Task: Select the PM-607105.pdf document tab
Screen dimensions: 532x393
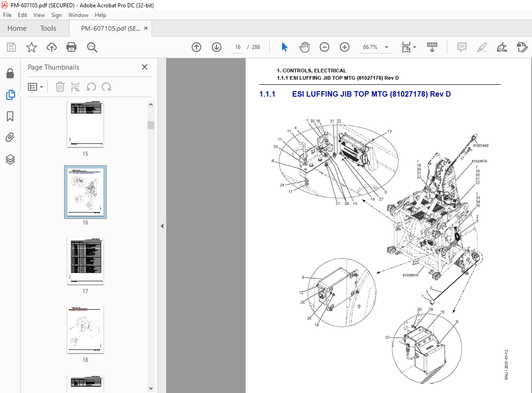Action: tap(110, 28)
